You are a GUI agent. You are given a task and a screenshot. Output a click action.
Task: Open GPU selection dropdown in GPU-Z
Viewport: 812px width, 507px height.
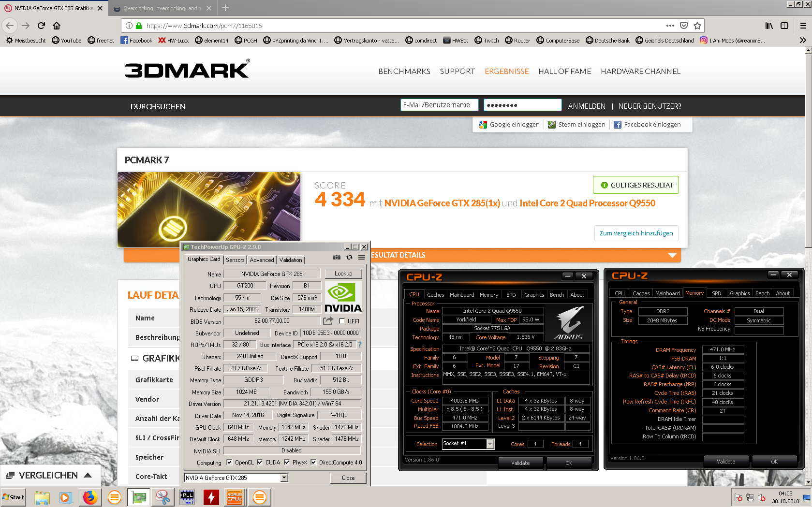[284, 478]
